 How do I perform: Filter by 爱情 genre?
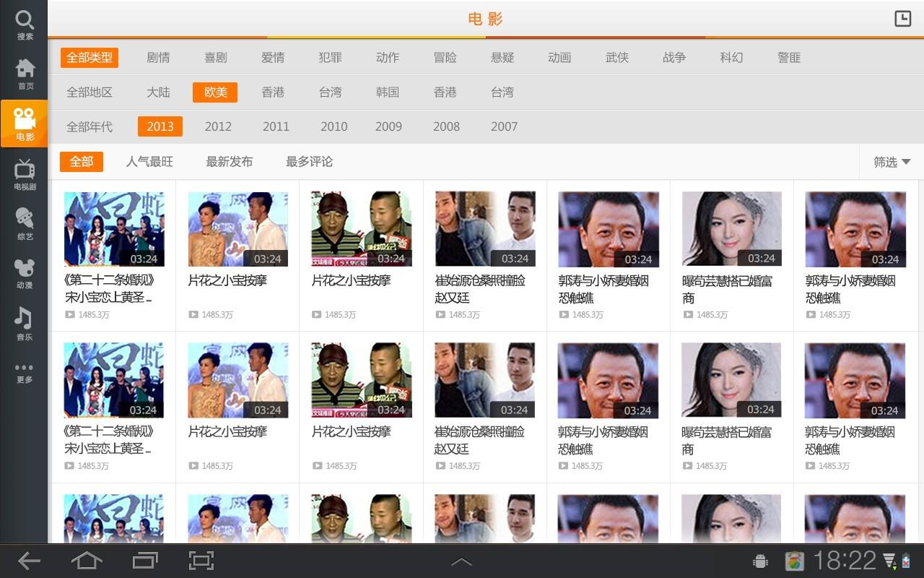(x=273, y=57)
